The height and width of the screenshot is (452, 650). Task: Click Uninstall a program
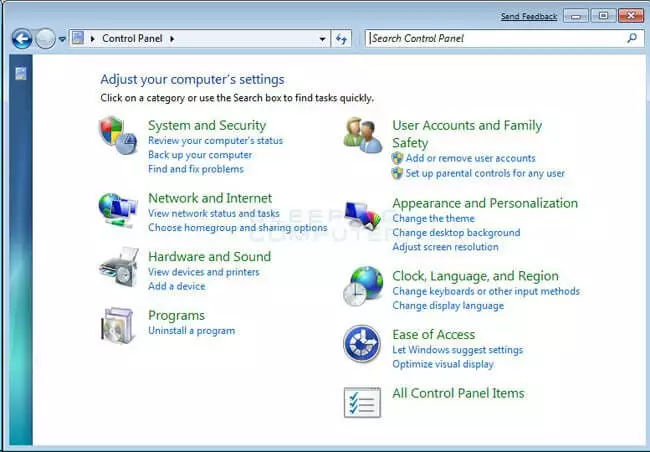[x=192, y=330]
